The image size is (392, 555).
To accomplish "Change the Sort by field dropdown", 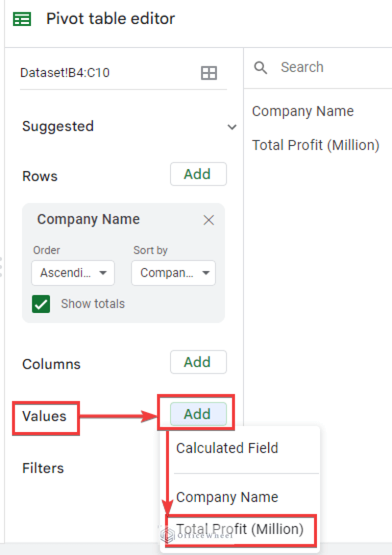I will (x=173, y=273).
